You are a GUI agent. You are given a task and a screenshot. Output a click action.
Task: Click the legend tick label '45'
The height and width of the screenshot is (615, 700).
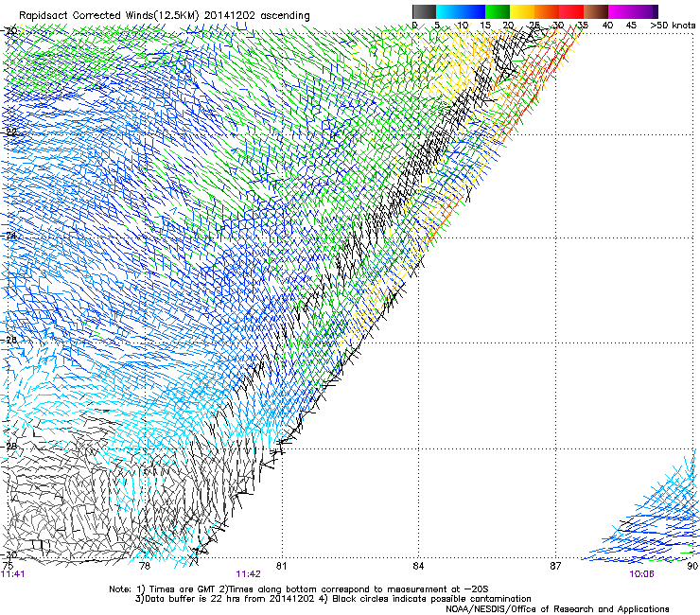[631, 26]
